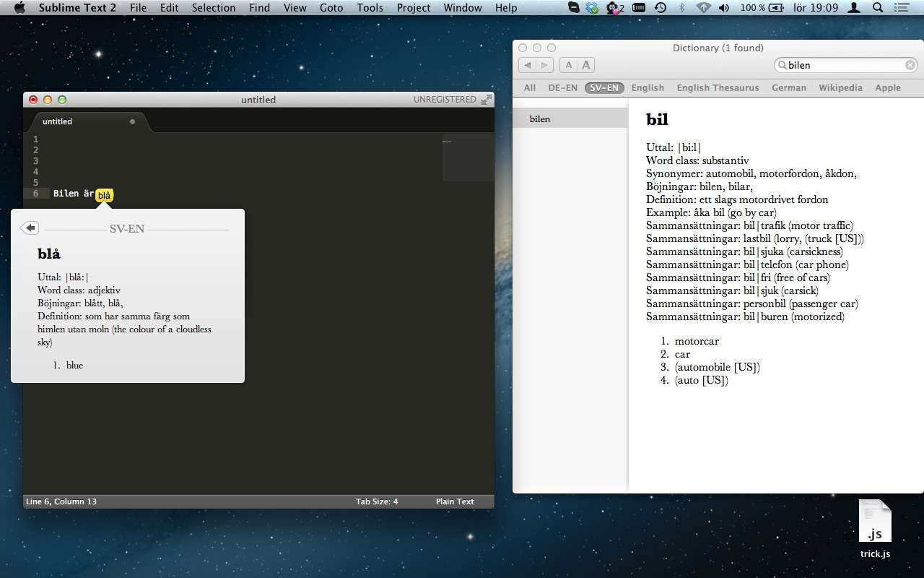This screenshot has height=578, width=924.
Task: Go back in Dictionary history
Action: click(x=528, y=65)
